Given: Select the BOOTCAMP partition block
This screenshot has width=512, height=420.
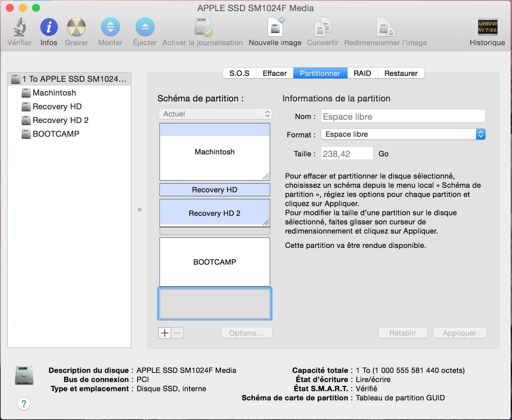Looking at the screenshot, I should tap(215, 262).
